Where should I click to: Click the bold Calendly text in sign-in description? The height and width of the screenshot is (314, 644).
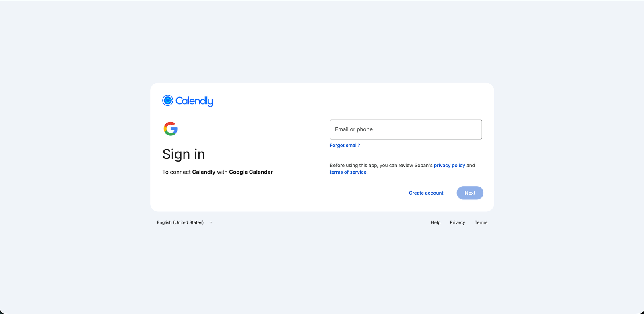coord(204,172)
